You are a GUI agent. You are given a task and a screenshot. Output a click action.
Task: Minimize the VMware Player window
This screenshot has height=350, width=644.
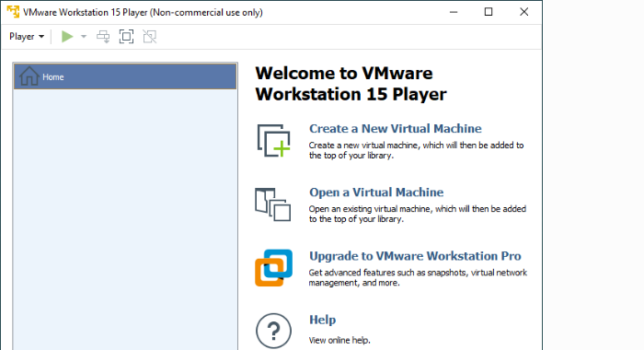[x=454, y=12]
